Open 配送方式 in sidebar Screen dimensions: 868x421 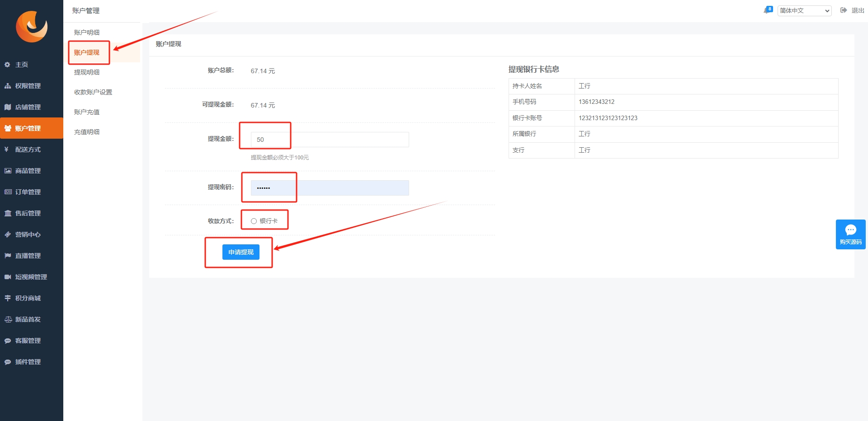tap(28, 150)
